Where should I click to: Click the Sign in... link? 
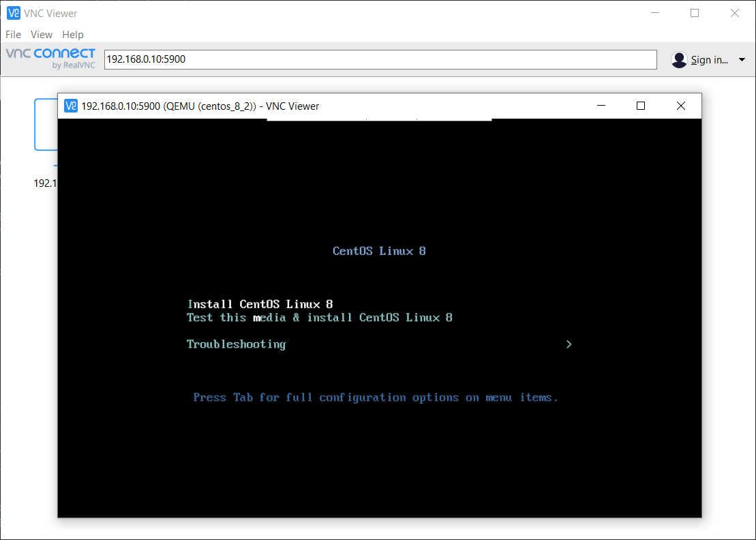(x=709, y=60)
